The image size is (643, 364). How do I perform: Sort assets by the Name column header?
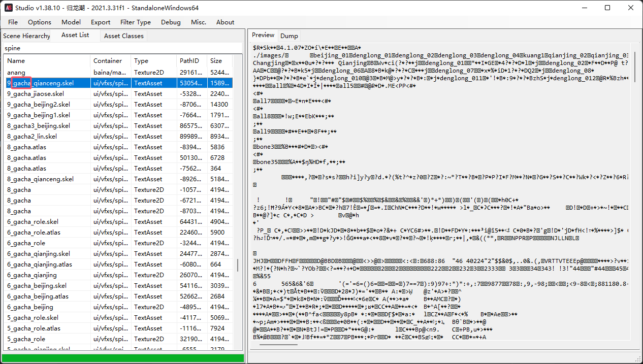click(47, 60)
